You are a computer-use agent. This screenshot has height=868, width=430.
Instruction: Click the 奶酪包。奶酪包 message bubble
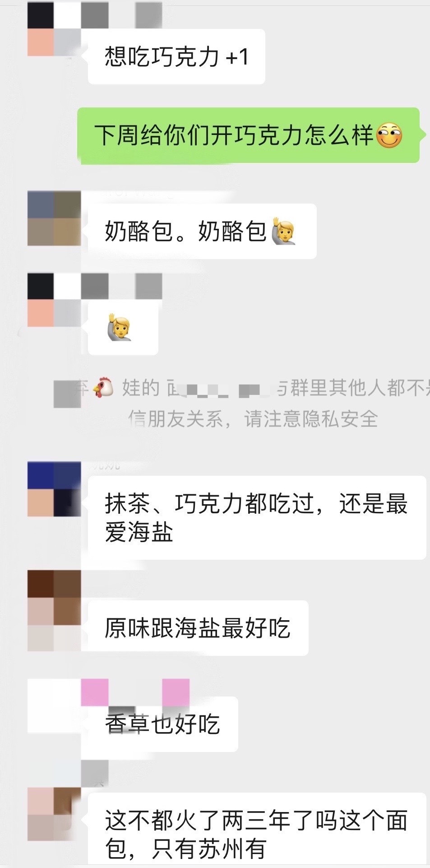202,231
